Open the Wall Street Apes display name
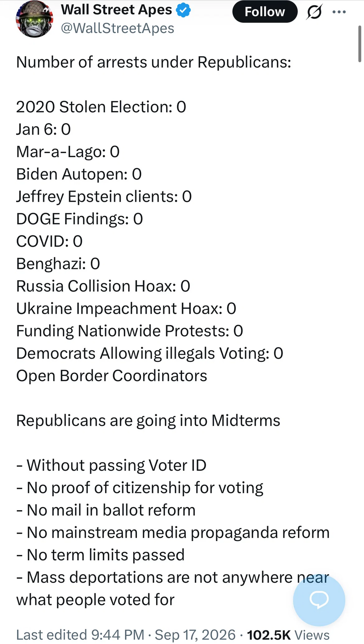Viewport: 364px width, 644px height. point(116,10)
